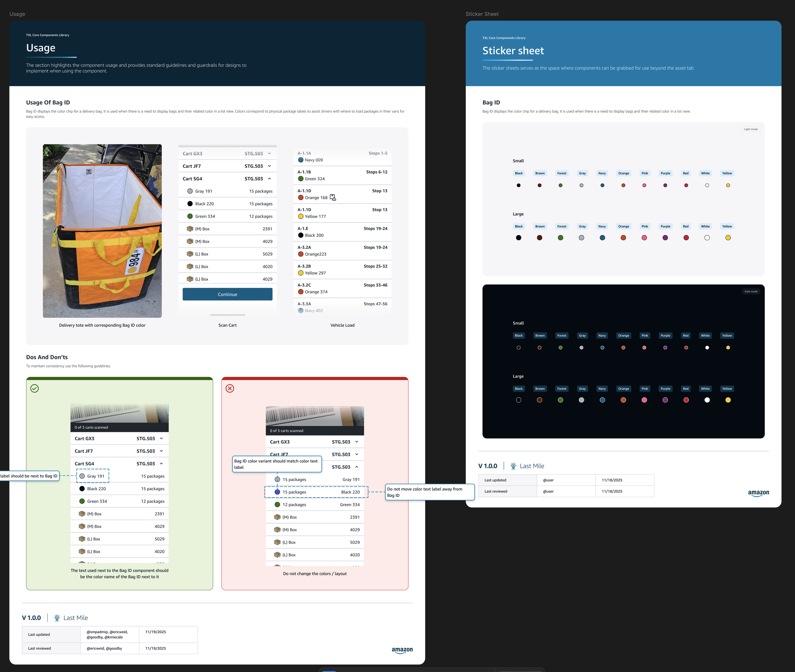Collapse Cart SG4 chevron in green Do card

(x=162, y=463)
